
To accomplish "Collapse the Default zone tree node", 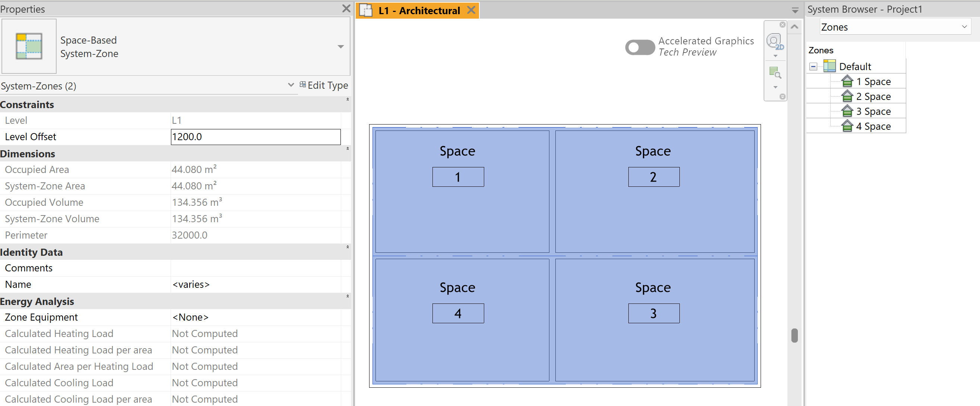I will (x=813, y=67).
